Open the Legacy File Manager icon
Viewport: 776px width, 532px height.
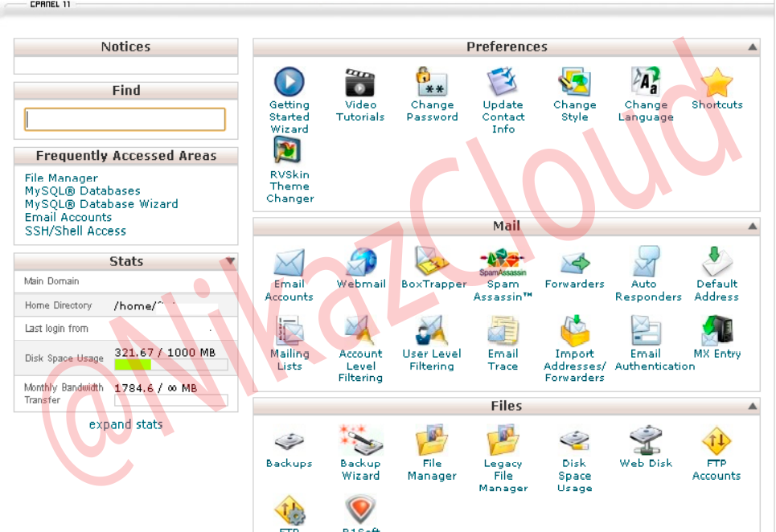click(x=503, y=440)
